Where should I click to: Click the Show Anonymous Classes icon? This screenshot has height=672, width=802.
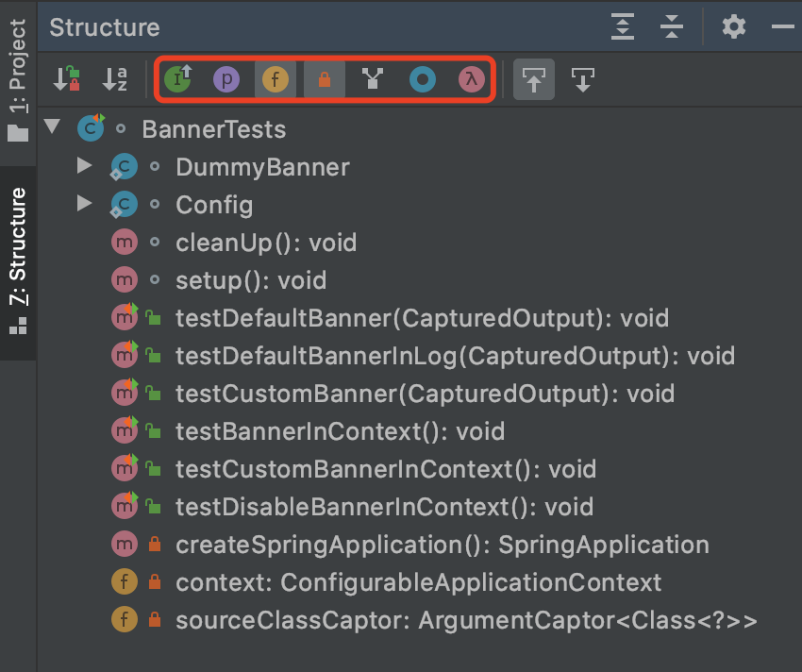423,80
